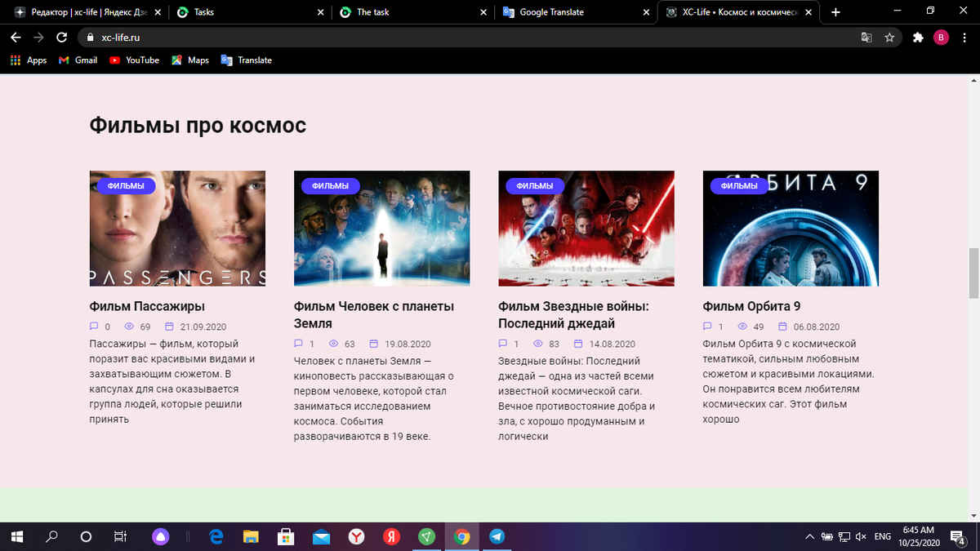Click calendar icon beside 19.08.2020

pos(374,344)
